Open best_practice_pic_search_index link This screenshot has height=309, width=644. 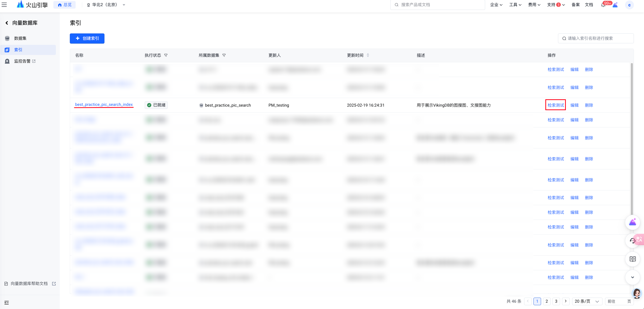[104, 104]
